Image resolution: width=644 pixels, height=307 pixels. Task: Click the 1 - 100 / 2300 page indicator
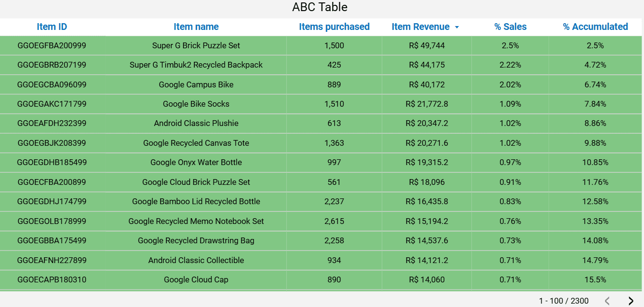(563, 301)
